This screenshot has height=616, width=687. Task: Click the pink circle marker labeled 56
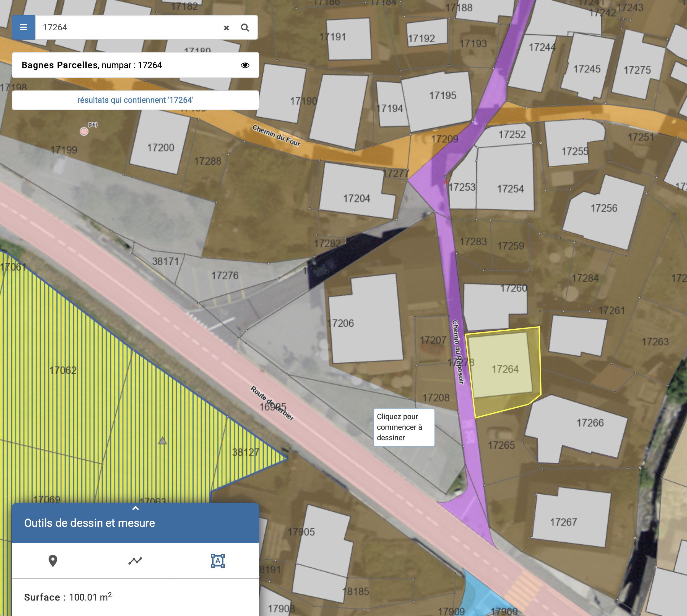coord(84,131)
